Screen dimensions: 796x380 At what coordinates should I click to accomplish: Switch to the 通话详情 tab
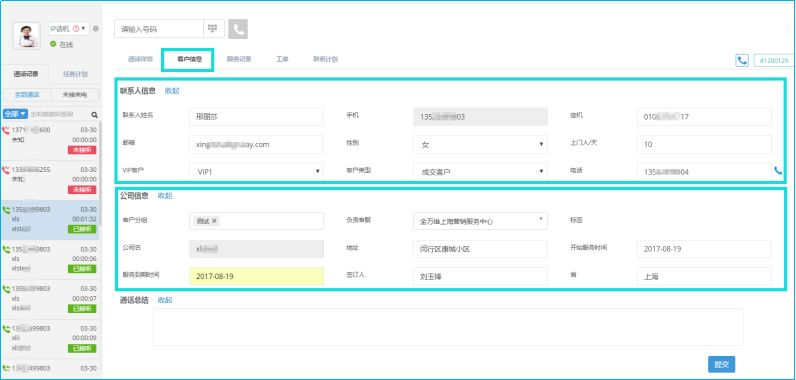pos(140,59)
